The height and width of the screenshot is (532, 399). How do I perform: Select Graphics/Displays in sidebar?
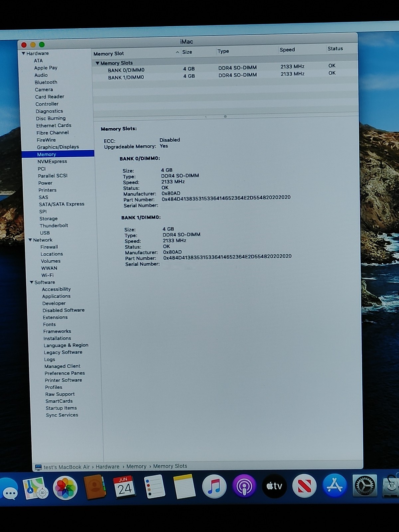click(x=58, y=147)
